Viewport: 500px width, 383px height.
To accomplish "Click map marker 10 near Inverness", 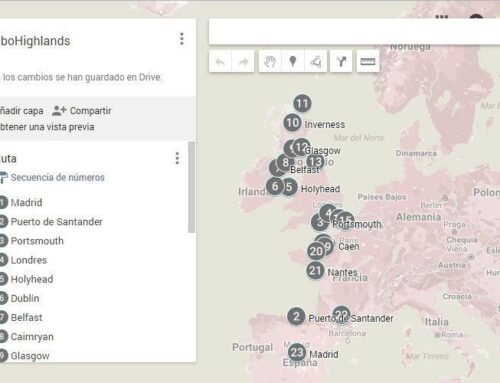I will [293, 123].
